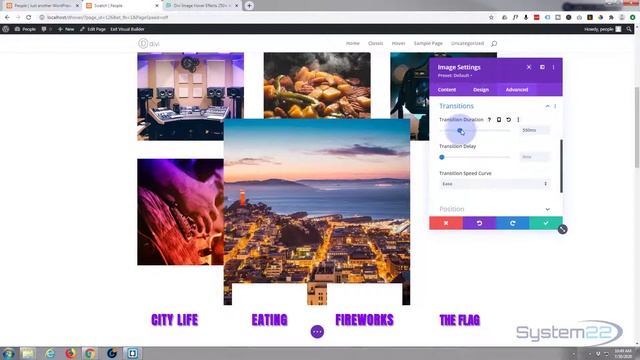
Task: Switch to the Design tab
Action: [481, 89]
